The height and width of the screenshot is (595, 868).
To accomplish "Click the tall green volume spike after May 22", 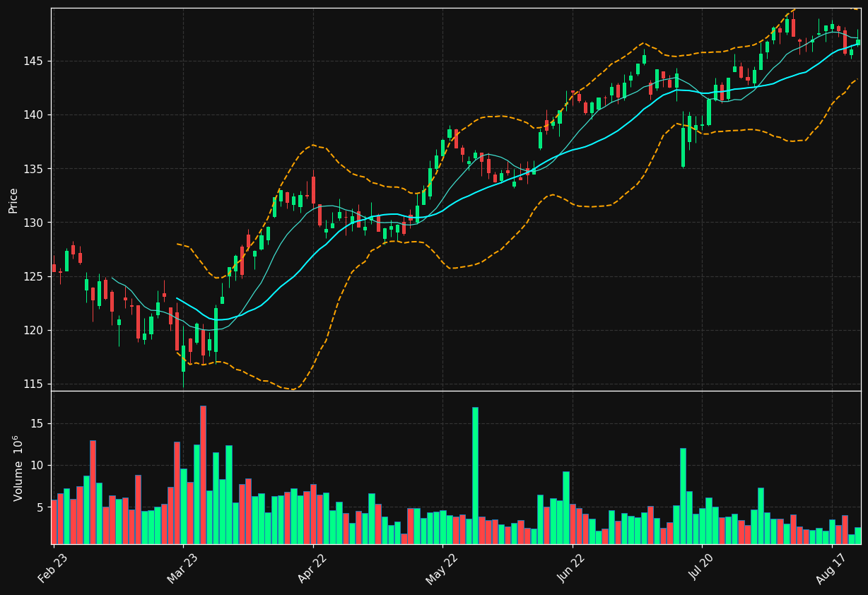I will 475,476.
